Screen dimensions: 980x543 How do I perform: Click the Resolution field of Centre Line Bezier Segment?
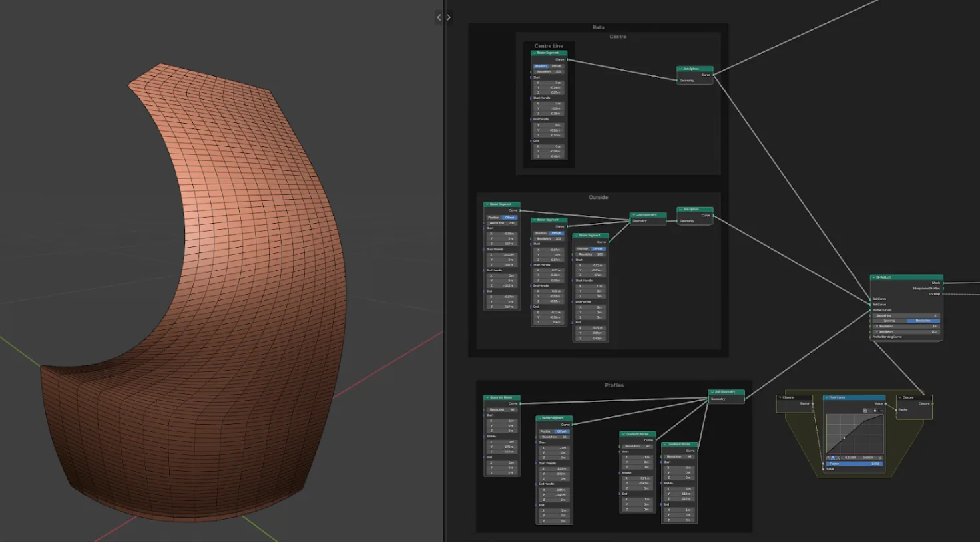(x=549, y=71)
